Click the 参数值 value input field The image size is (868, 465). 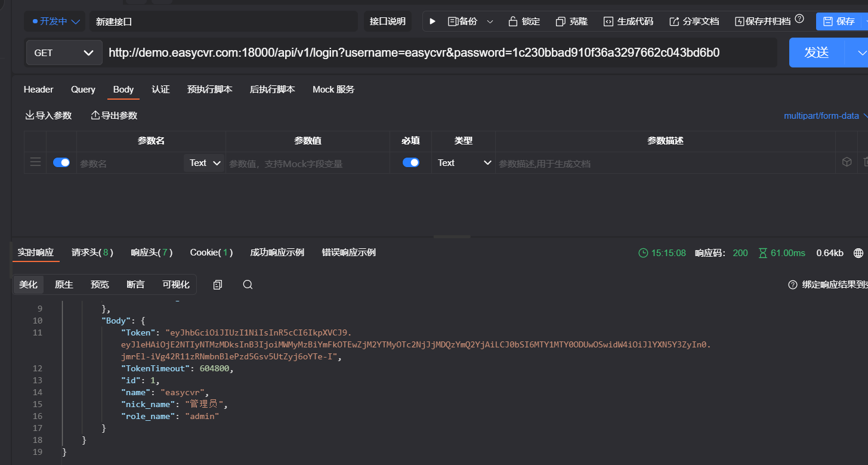(x=307, y=163)
